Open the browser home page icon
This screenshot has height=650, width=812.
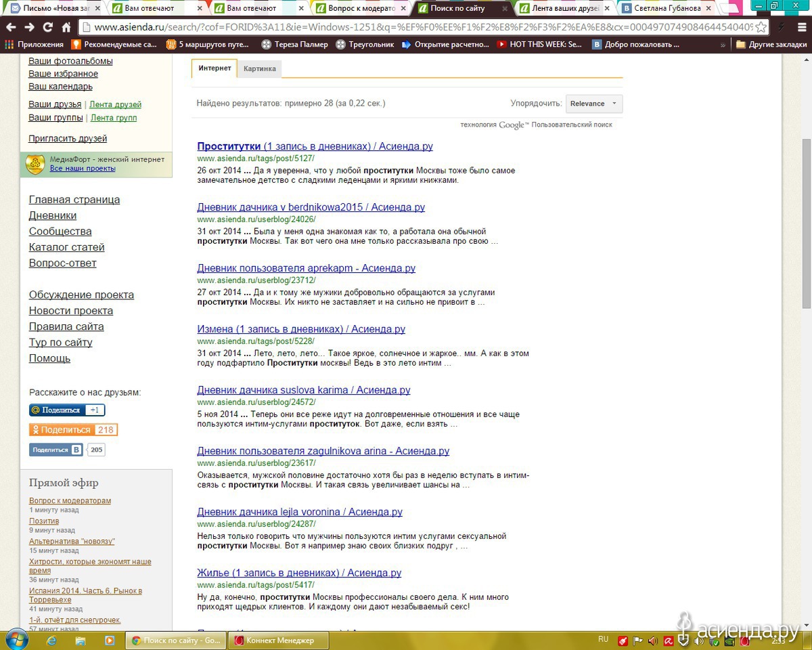click(x=66, y=27)
